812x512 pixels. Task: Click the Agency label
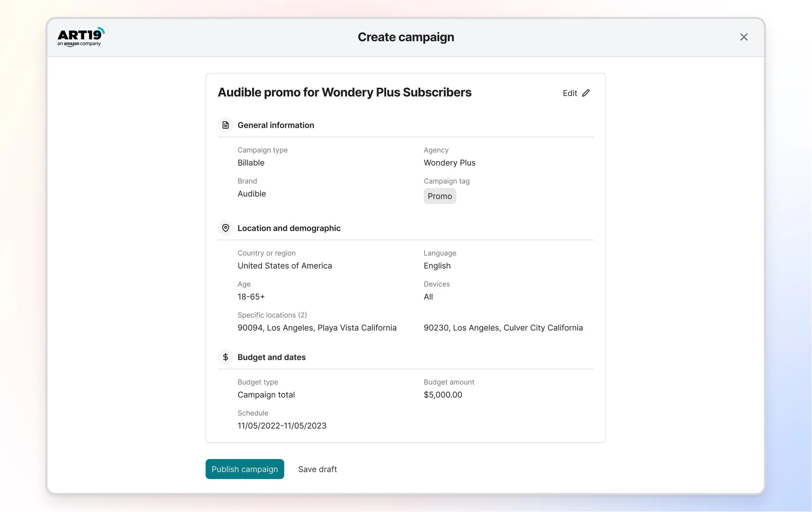tap(436, 150)
